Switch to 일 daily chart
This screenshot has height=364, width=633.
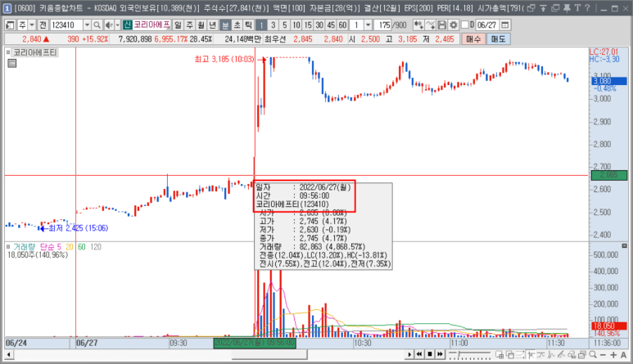(178, 25)
